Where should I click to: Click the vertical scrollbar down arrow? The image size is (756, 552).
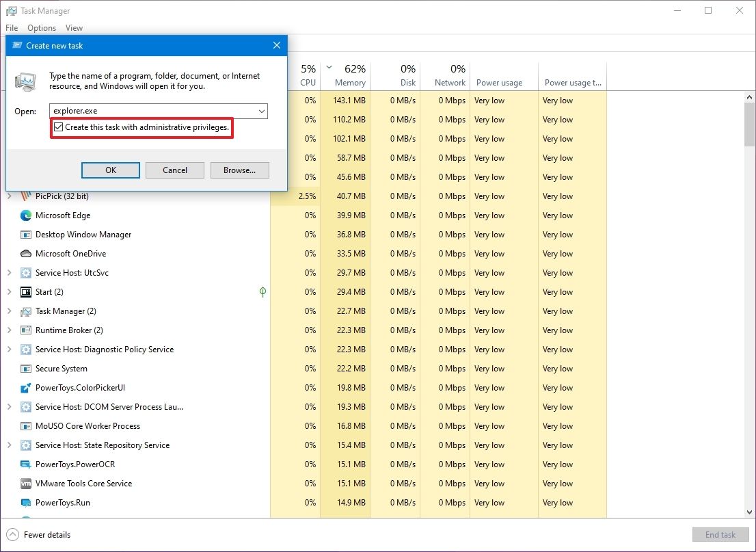pos(749,511)
